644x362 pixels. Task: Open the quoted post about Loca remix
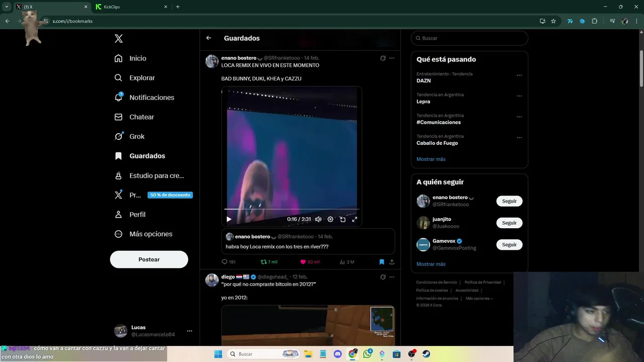pyautogui.click(x=308, y=241)
